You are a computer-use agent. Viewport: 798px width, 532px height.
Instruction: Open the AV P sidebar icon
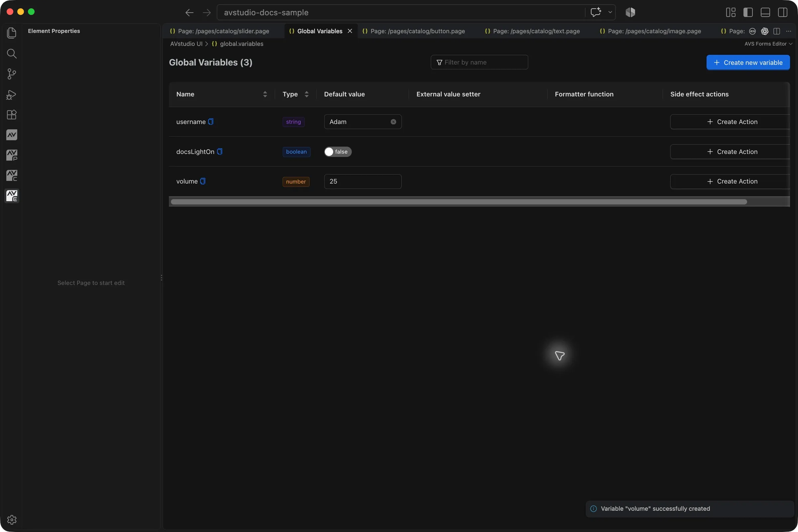tap(12, 155)
